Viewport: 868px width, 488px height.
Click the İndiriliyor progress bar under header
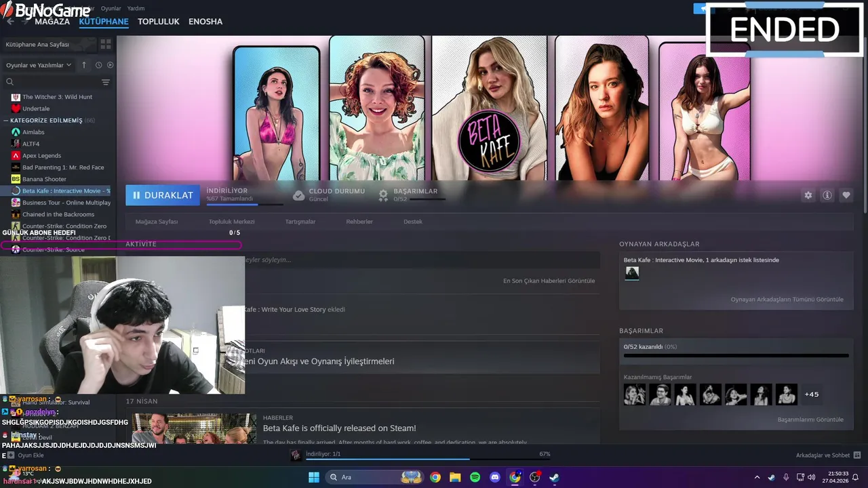(x=245, y=204)
